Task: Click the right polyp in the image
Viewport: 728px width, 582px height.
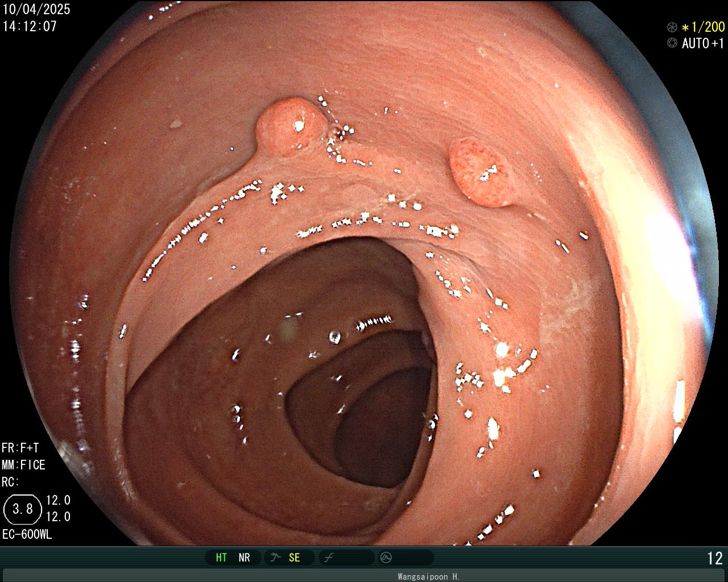Action: click(482, 172)
